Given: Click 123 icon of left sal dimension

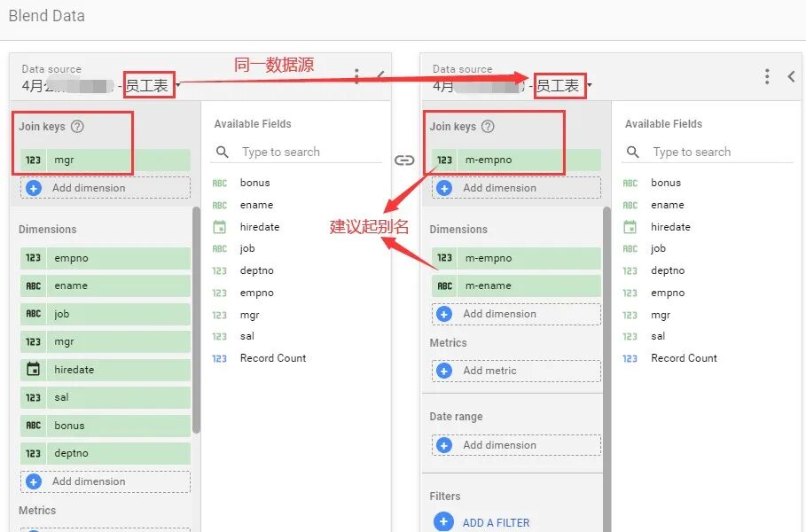Looking at the screenshot, I should pos(33,397).
